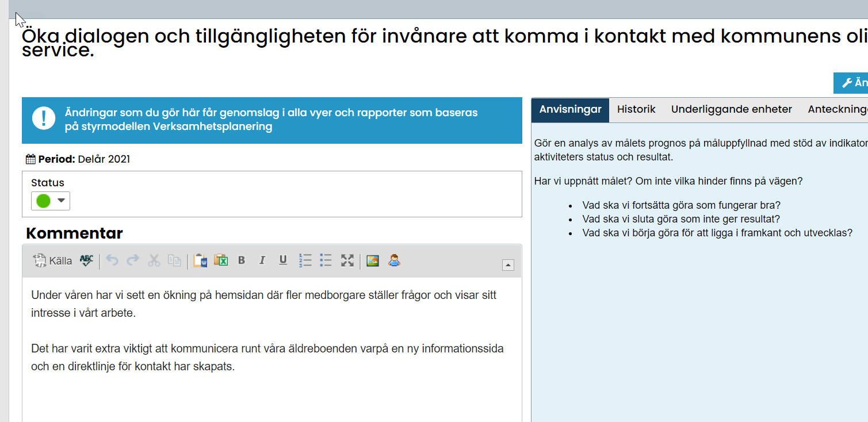The height and width of the screenshot is (422, 868).
Task: Open the Underliggande enheter tab
Action: coord(732,110)
